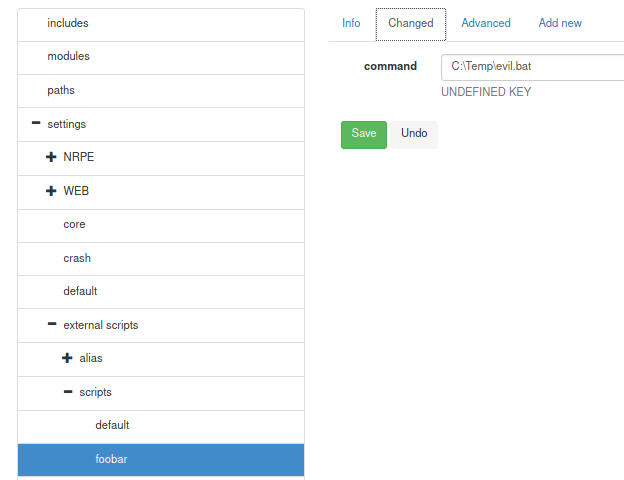Go to the Add new tab
This screenshot has height=480, width=624.
click(x=560, y=23)
